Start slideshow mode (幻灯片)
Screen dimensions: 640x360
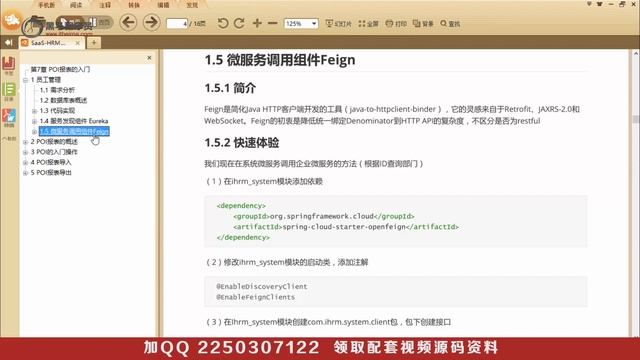(338, 24)
